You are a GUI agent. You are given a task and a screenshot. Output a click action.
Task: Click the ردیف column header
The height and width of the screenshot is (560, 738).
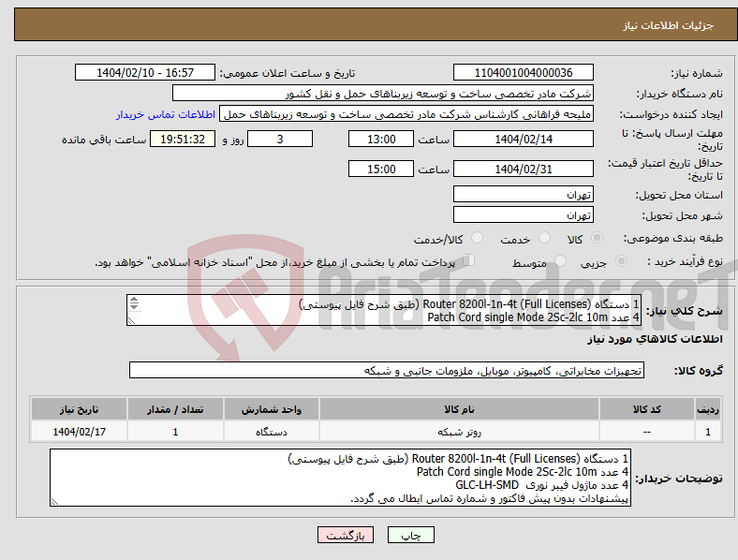(x=708, y=409)
